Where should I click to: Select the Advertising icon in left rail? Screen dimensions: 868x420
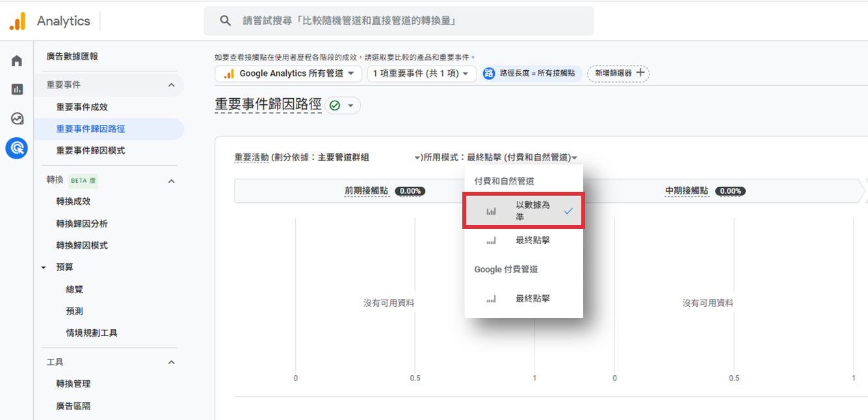tap(17, 148)
